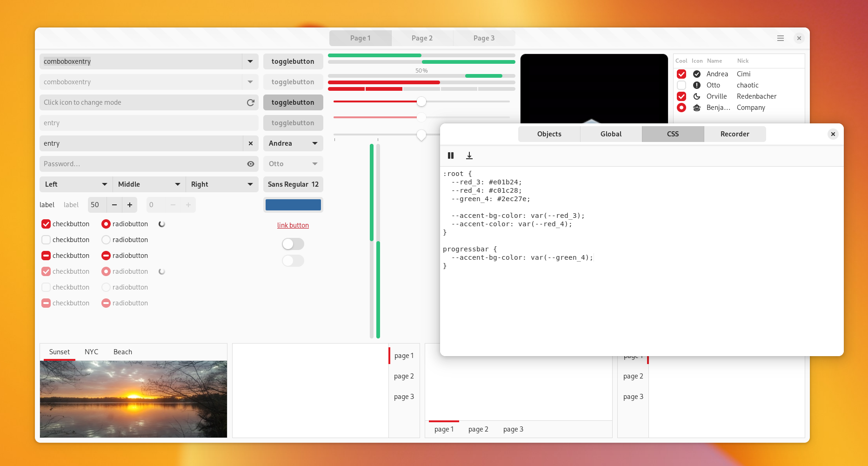
Task: Open the Right dropdown
Action: click(222, 184)
